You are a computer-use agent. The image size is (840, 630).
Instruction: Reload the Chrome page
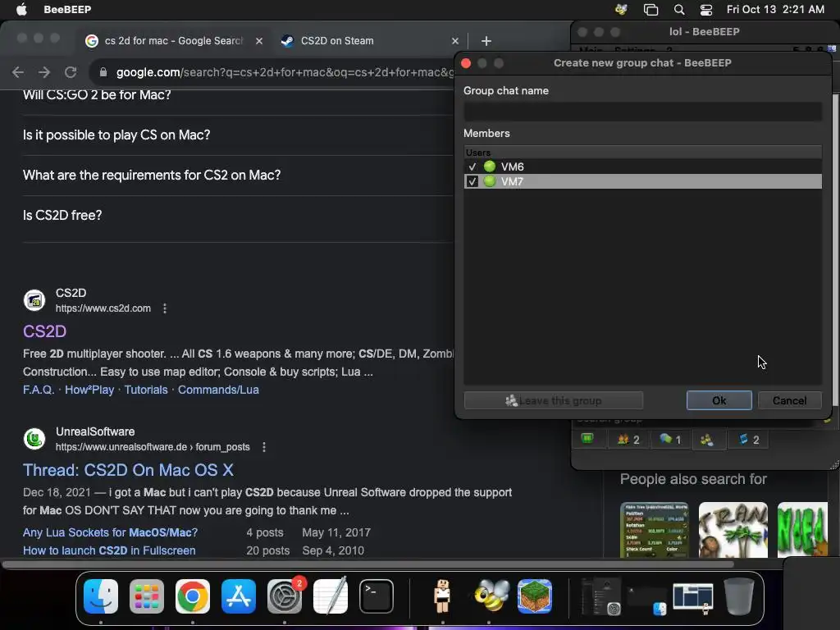tap(71, 72)
